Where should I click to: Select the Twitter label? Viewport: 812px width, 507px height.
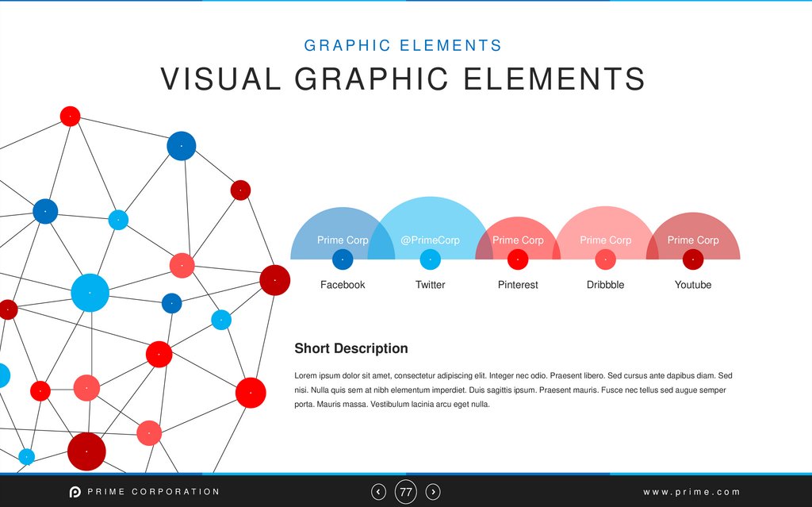tap(430, 285)
